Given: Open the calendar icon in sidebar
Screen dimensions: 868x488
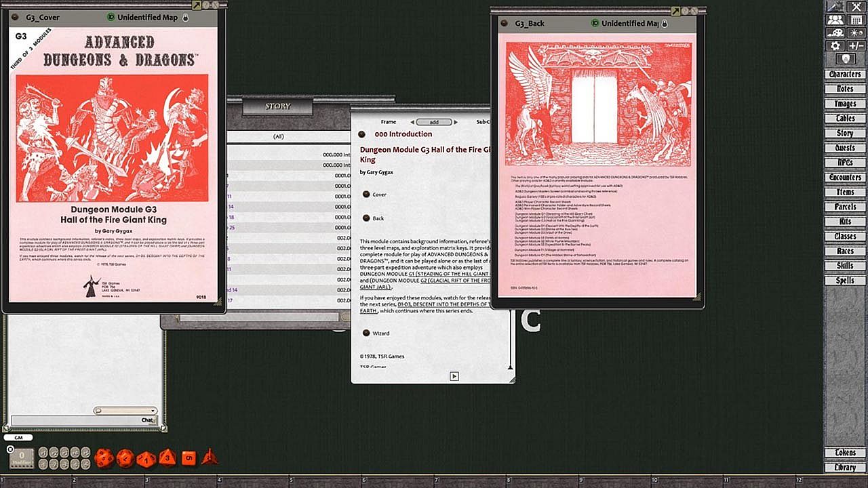Looking at the screenshot, I should coord(856,20).
